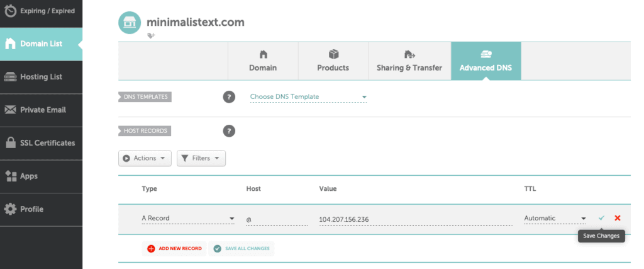The height and width of the screenshot is (269, 644).
Task: Click the IP address Value field
Action: 415,219
